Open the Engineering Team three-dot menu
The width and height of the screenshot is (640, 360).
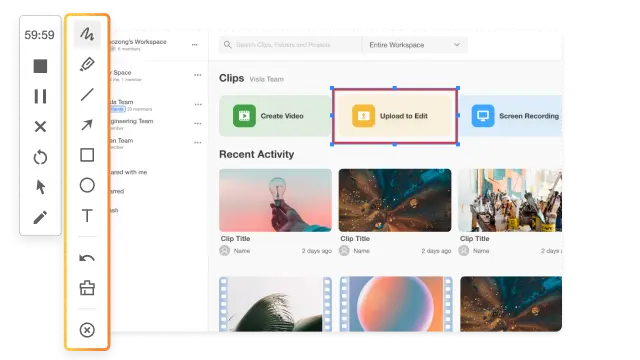click(x=198, y=123)
